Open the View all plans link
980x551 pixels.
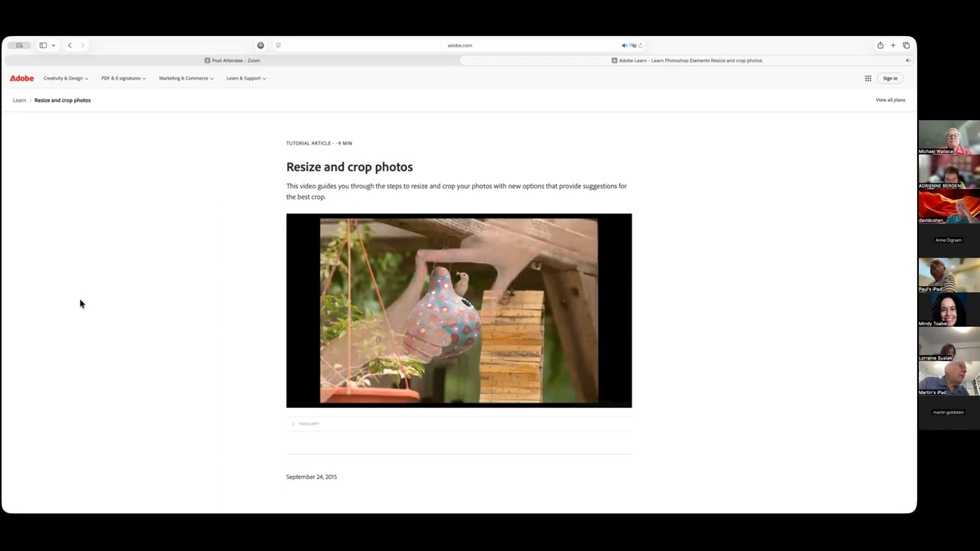coord(890,99)
